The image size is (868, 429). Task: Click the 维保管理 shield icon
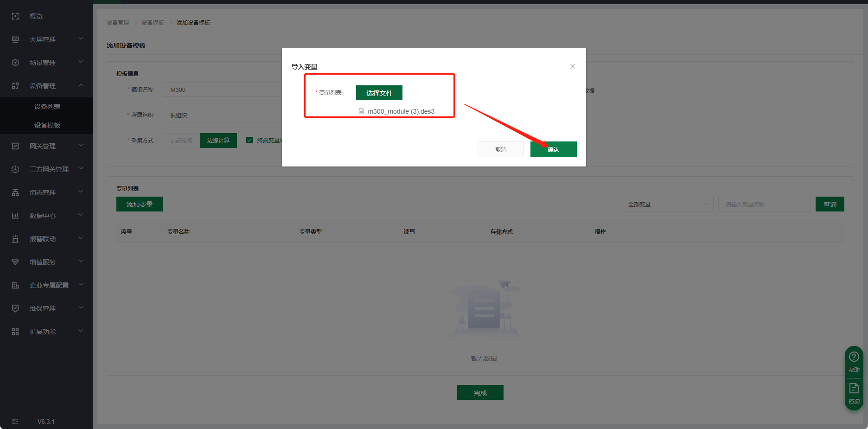[x=15, y=308]
